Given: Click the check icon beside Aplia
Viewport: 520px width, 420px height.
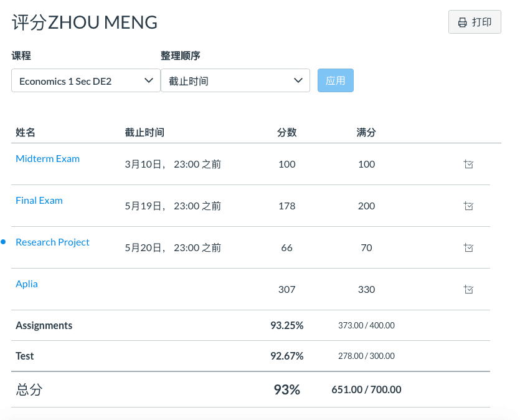Looking at the screenshot, I should 468,289.
